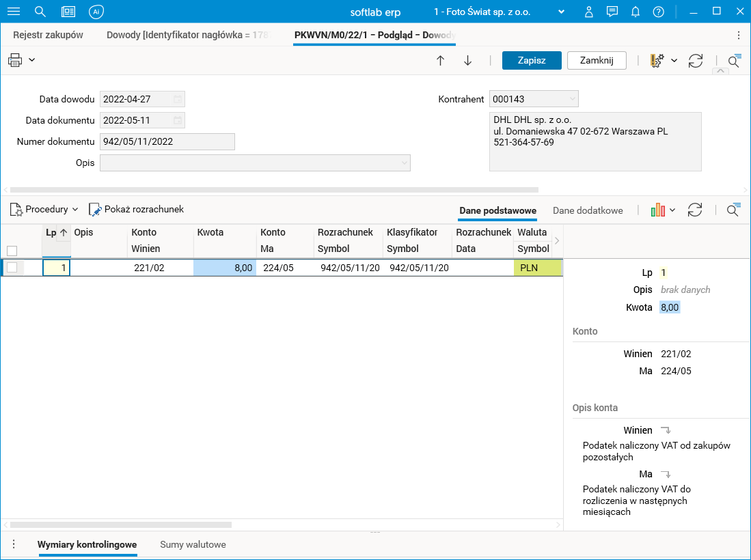
Task: Click the Lp cell with value 1
Action: click(57, 268)
